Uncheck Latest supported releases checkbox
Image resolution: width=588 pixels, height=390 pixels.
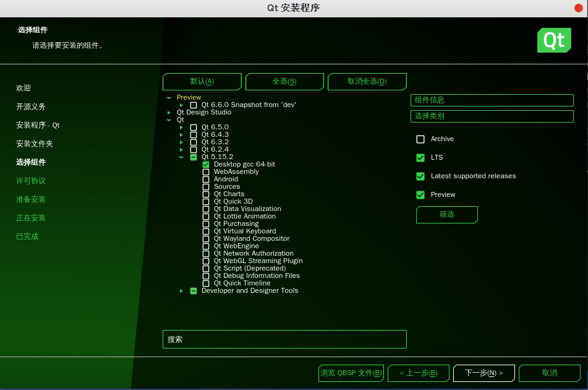tap(420, 176)
